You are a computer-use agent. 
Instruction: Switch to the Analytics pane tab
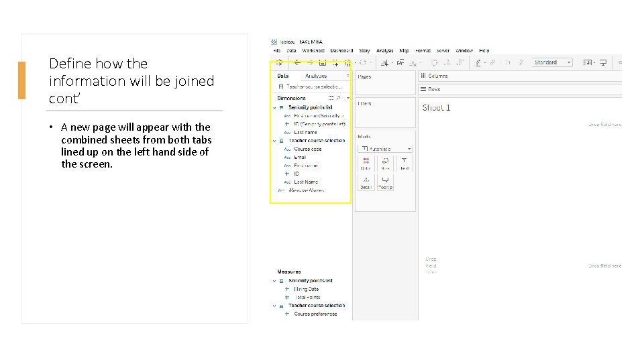coord(316,76)
